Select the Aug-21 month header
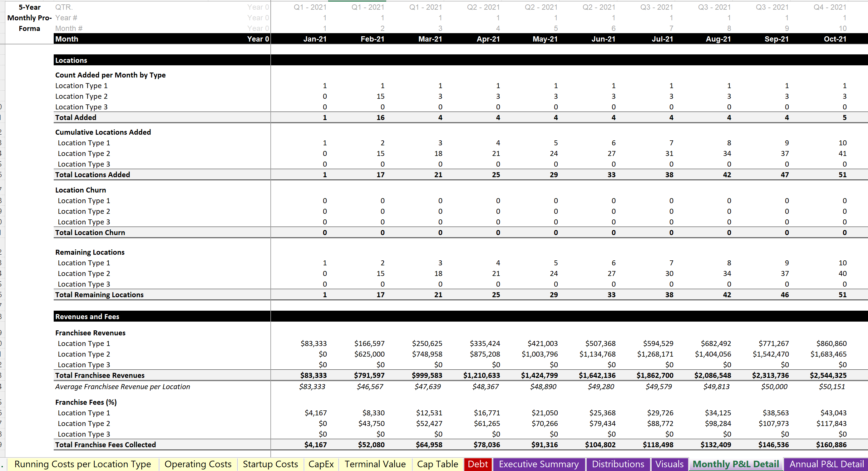This screenshot has width=868, height=471. tap(718, 39)
